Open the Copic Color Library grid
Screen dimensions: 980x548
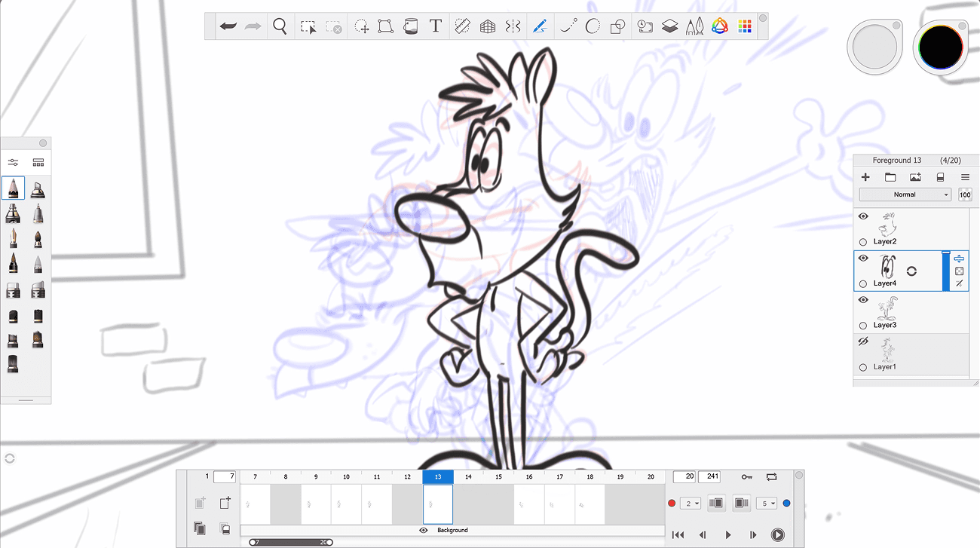coord(745,26)
